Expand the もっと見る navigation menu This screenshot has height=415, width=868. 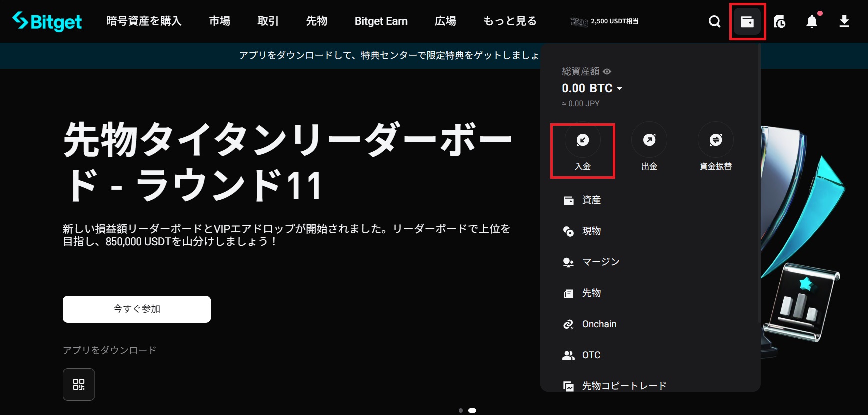tap(510, 21)
